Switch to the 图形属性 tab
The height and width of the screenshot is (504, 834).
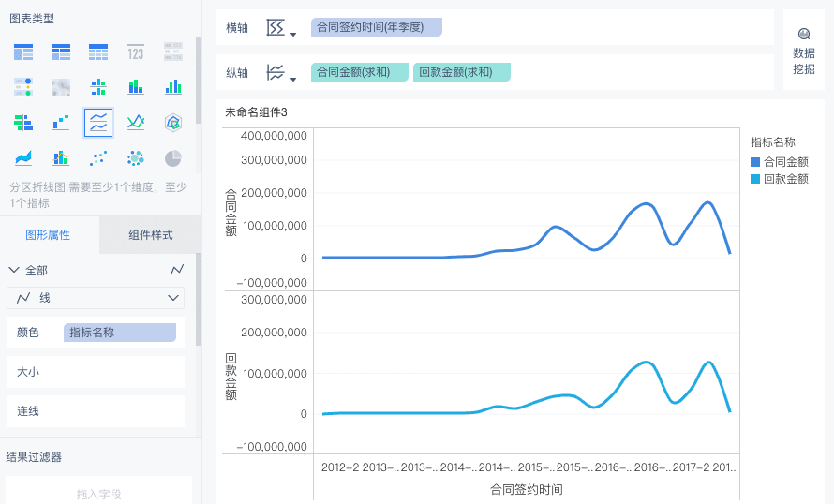point(48,234)
